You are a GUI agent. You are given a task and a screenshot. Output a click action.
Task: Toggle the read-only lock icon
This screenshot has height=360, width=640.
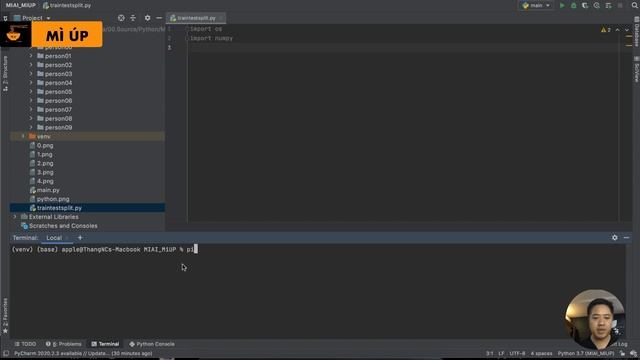point(622,354)
